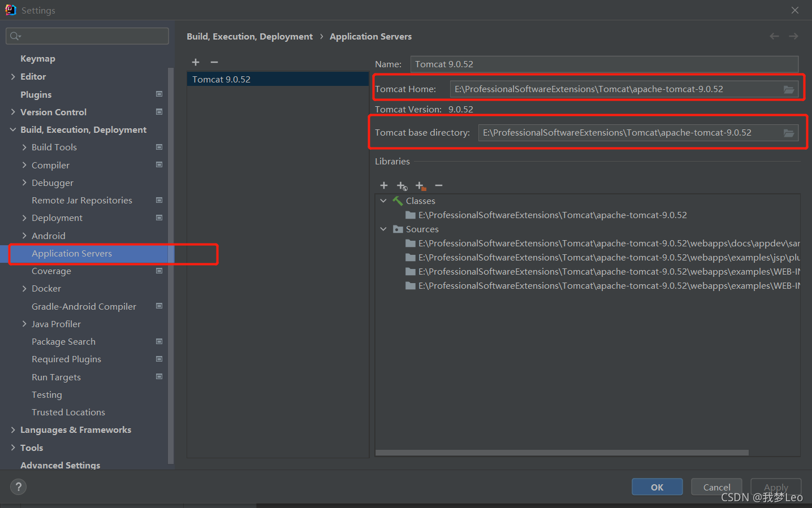The height and width of the screenshot is (508, 812).
Task: Open the Testing settings page
Action: click(x=47, y=395)
